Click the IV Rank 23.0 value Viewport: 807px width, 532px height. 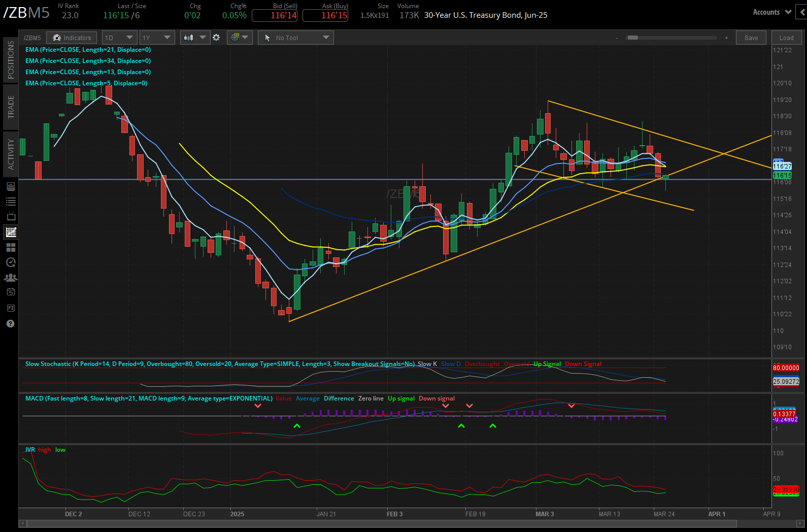click(x=70, y=15)
